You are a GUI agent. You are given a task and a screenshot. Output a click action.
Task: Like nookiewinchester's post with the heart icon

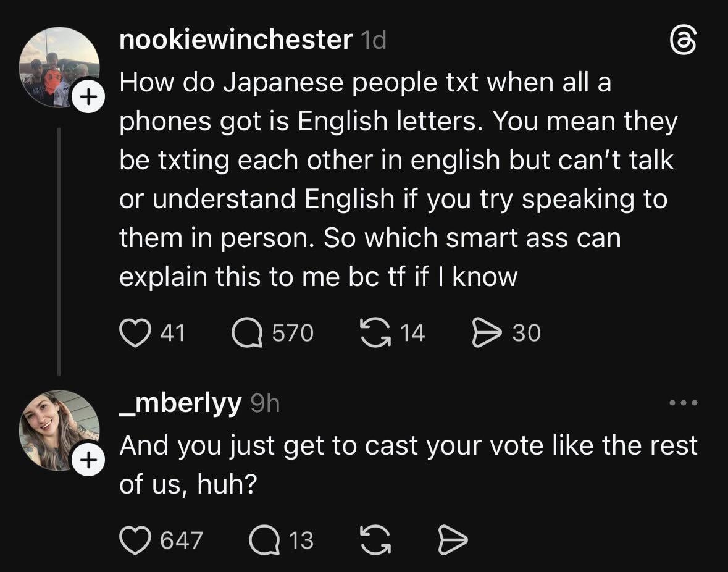133,333
